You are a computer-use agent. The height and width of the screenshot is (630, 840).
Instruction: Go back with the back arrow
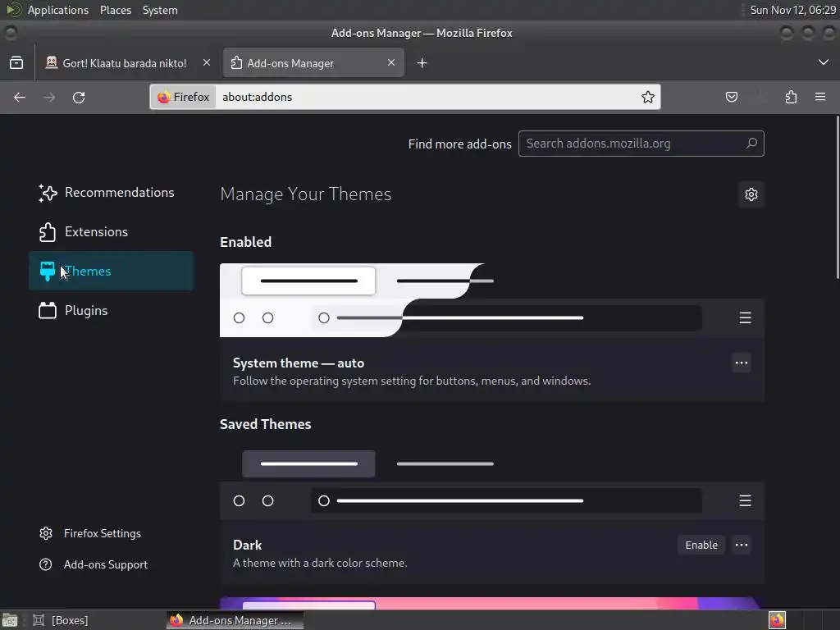point(20,97)
